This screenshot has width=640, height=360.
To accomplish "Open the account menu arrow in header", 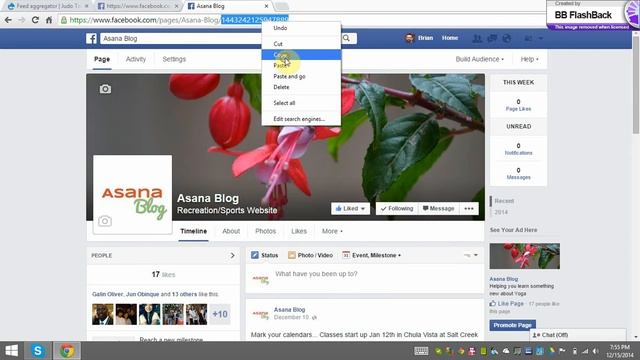I will [540, 38].
